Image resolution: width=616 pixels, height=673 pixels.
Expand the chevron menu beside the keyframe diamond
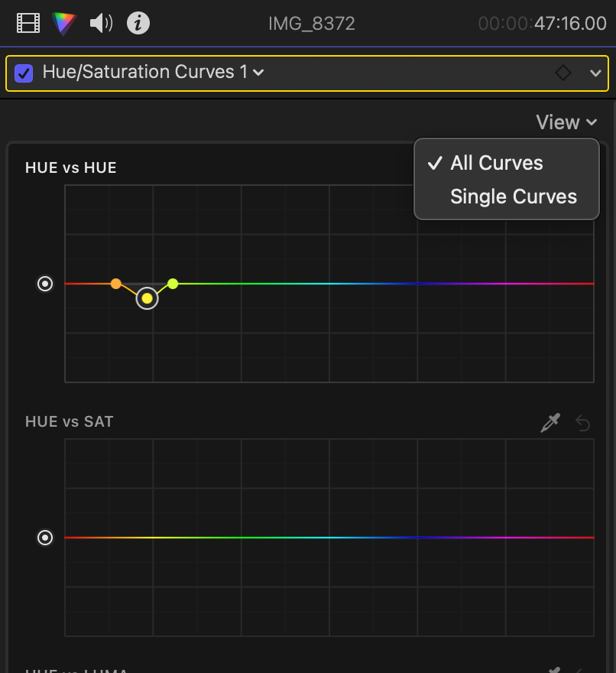pos(596,73)
